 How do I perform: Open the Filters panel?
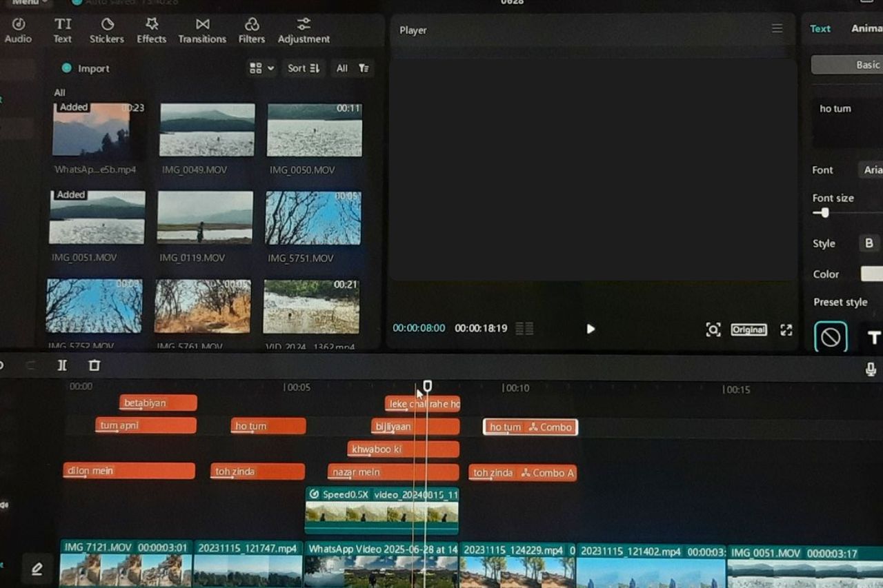pos(252,30)
